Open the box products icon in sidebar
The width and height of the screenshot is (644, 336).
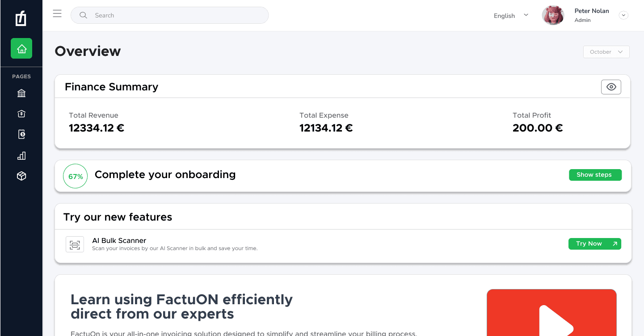pyautogui.click(x=21, y=176)
